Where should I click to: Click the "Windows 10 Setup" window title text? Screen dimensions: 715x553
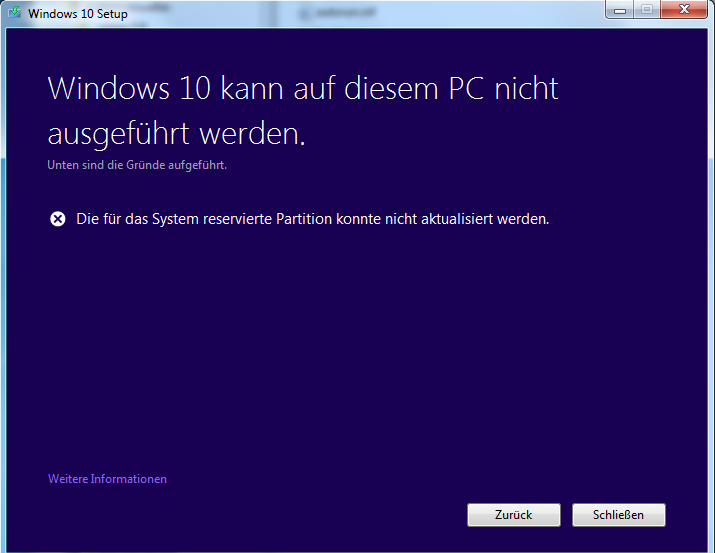78,14
